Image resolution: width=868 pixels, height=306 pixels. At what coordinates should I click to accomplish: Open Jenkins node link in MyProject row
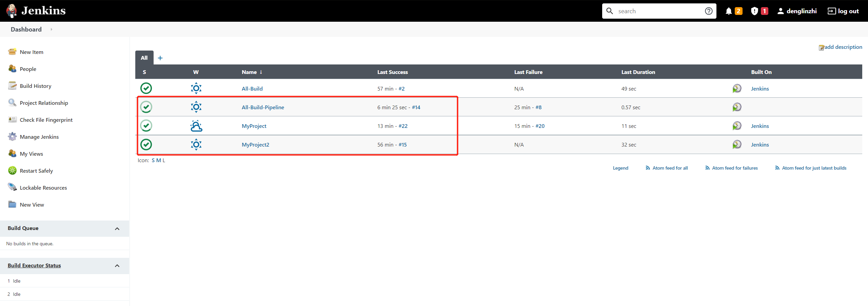pyautogui.click(x=760, y=126)
